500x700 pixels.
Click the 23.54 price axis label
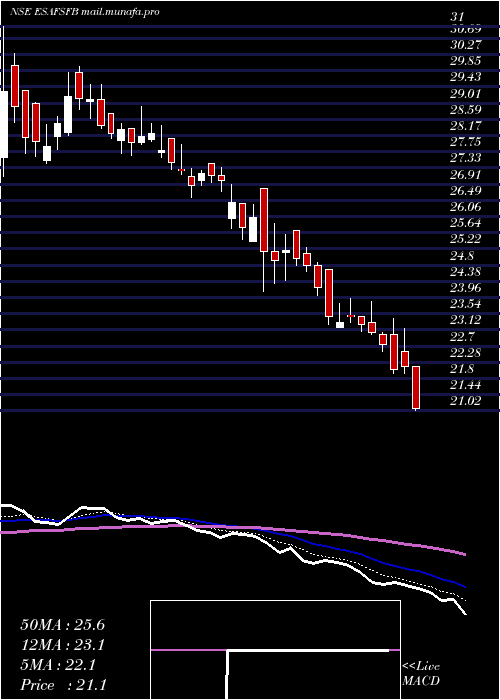(x=466, y=304)
